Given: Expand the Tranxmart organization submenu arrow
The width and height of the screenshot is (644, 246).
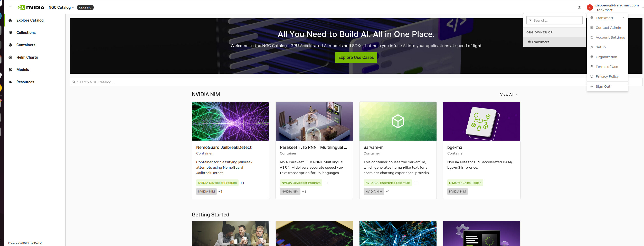Looking at the screenshot, I should 623,18.
